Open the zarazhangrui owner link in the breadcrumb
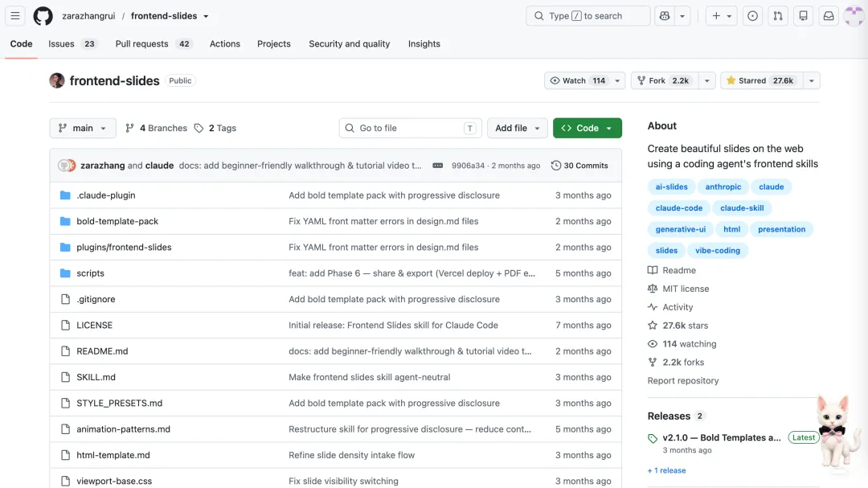This screenshot has height=488, width=868. pos(88,16)
